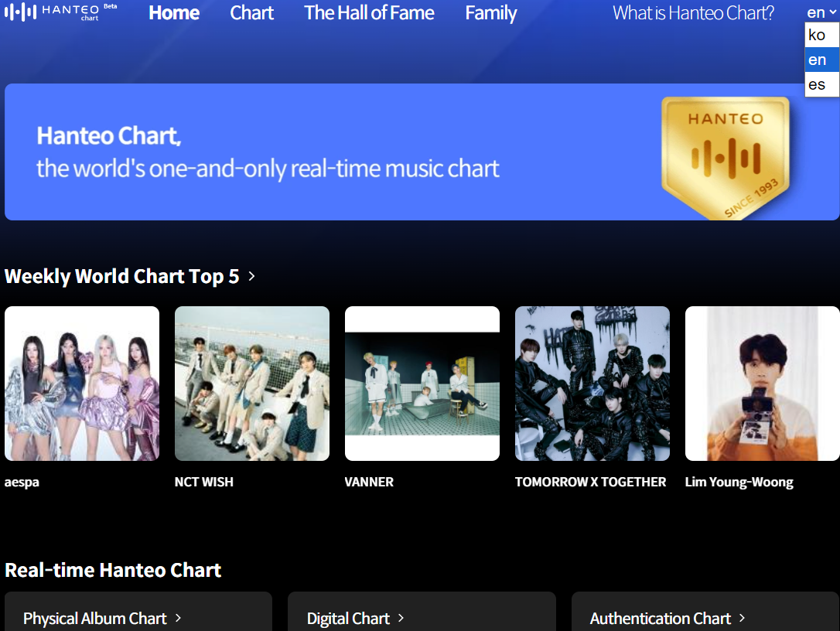Click the gold Hanteo Since 1993 badge

click(725, 156)
